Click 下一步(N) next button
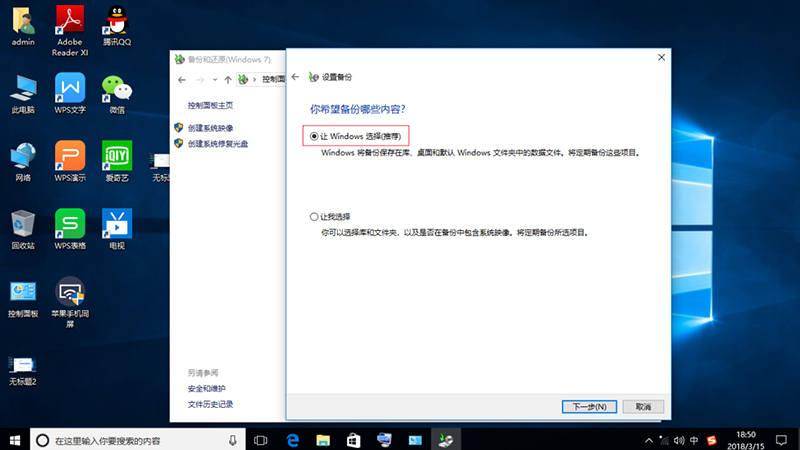800x450 pixels. 589,407
